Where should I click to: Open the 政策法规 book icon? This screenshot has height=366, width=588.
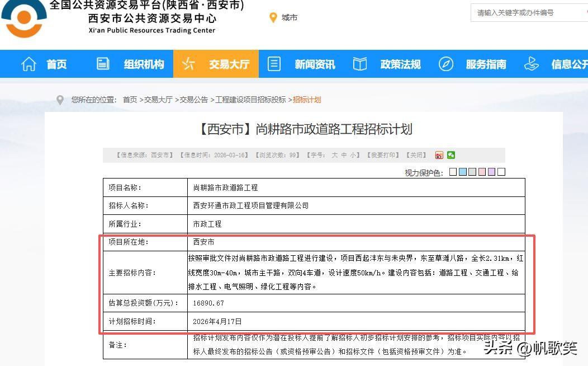[x=359, y=63]
